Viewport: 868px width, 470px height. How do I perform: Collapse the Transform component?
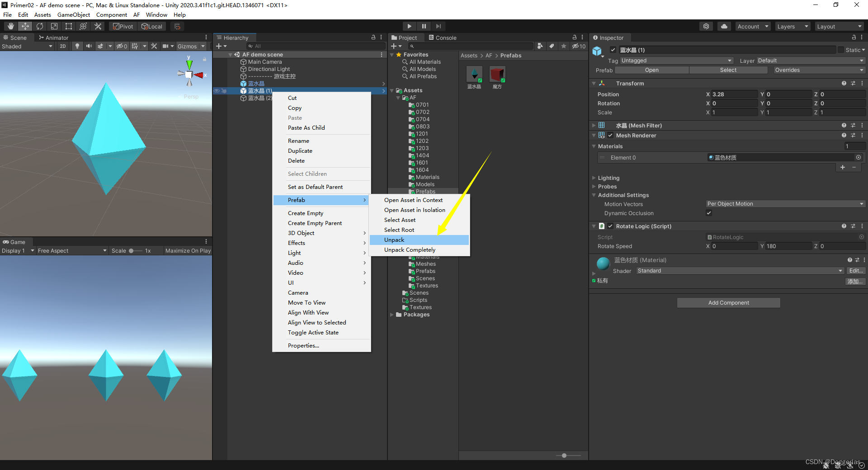(594, 83)
